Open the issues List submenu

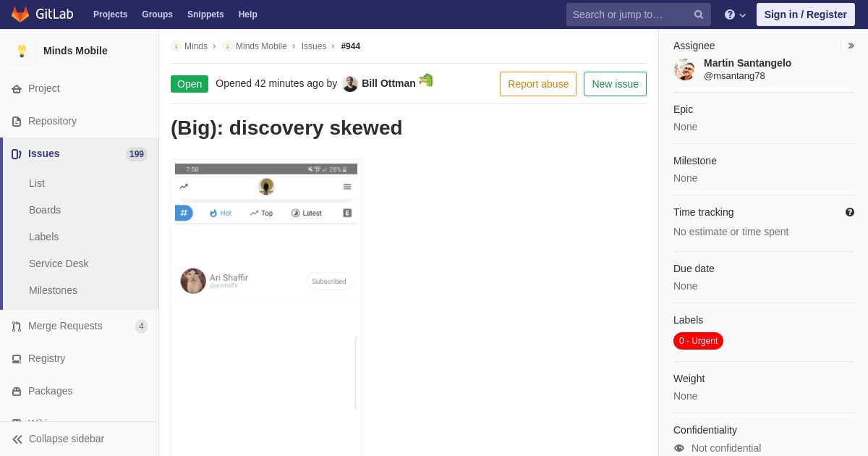click(37, 183)
